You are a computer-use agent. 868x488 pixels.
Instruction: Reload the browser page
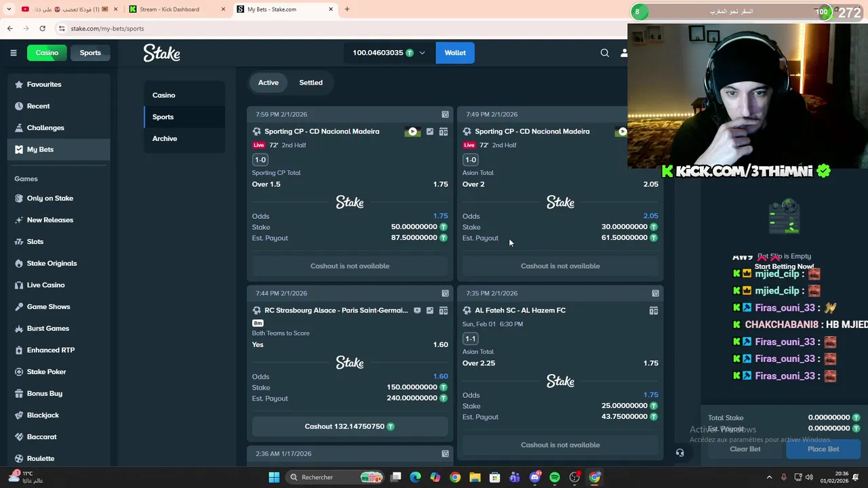(x=42, y=28)
